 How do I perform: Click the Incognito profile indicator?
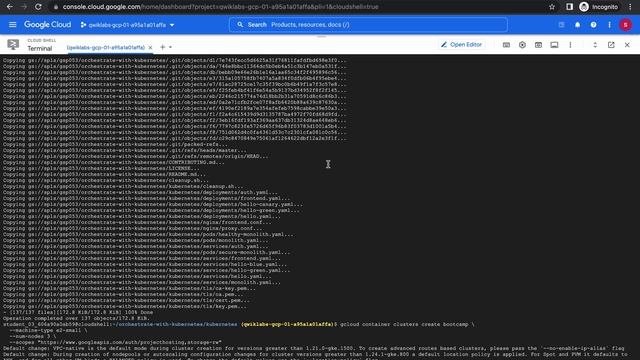tap(599, 7)
